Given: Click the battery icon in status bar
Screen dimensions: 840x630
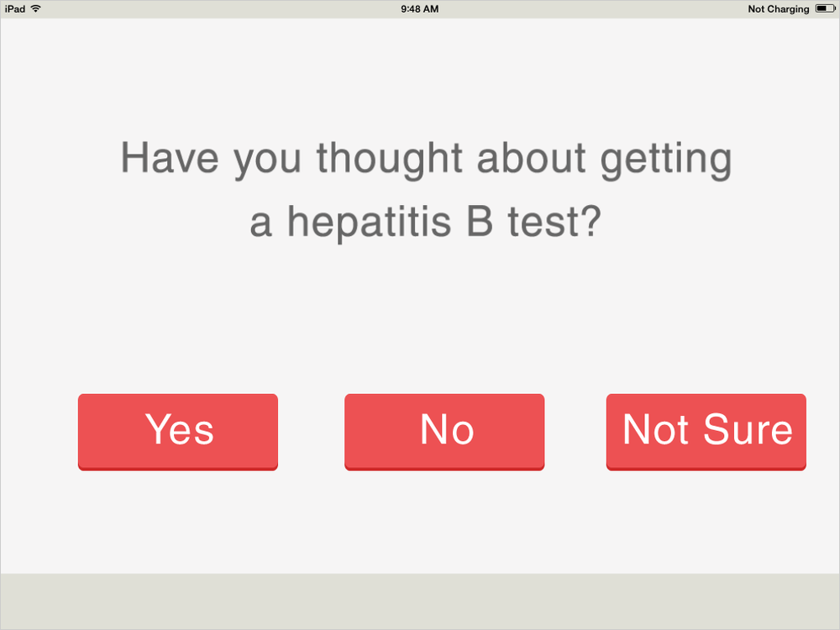Looking at the screenshot, I should tap(825, 8).
